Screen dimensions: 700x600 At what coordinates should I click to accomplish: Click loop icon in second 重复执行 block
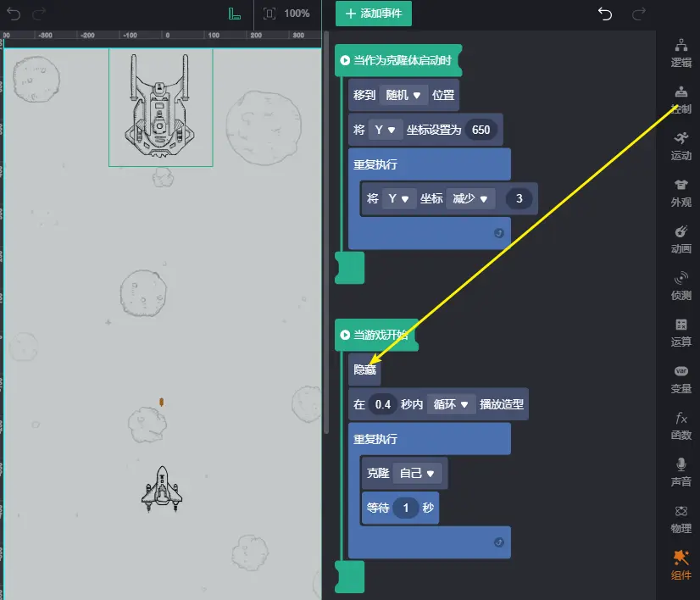click(498, 542)
